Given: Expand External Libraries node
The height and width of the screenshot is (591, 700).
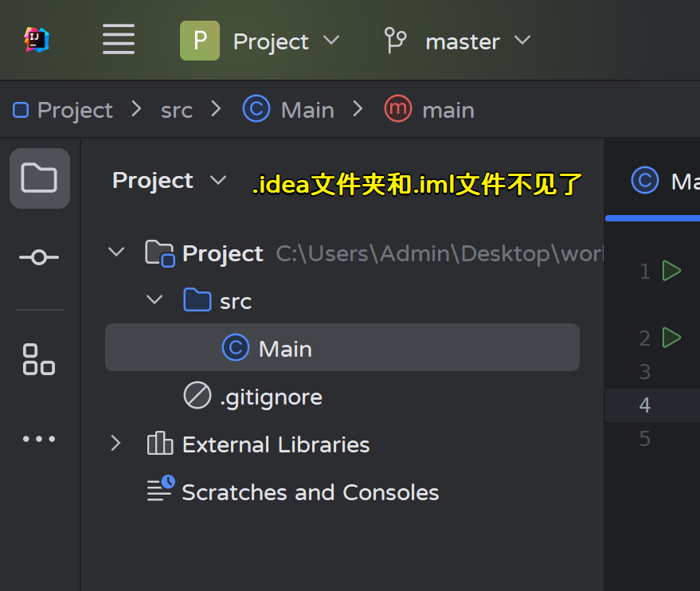Looking at the screenshot, I should coord(116,444).
